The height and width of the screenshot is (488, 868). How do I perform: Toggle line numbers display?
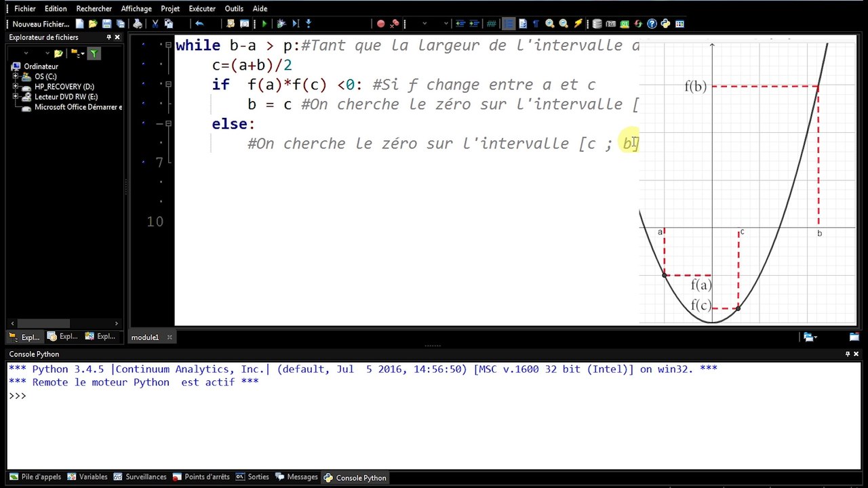pos(509,24)
